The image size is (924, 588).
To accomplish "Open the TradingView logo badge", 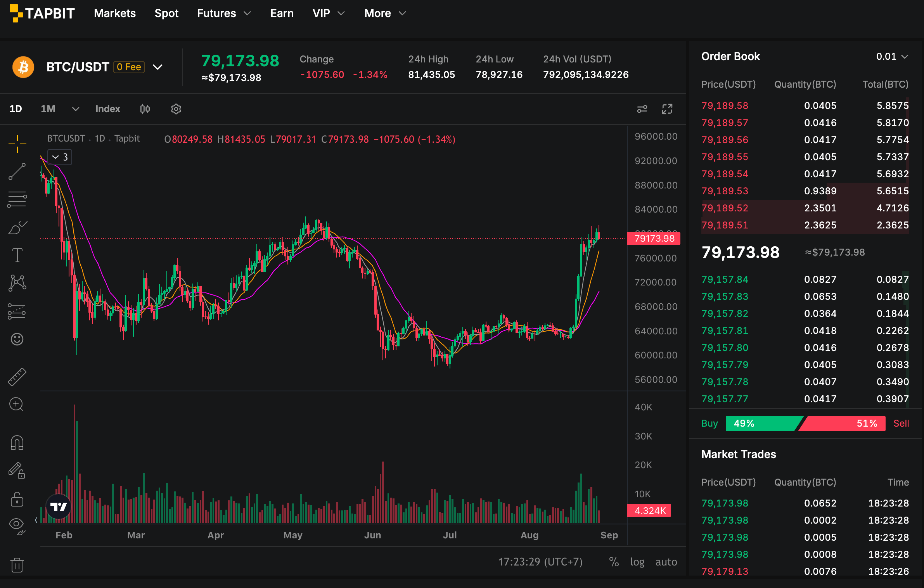I will click(59, 507).
